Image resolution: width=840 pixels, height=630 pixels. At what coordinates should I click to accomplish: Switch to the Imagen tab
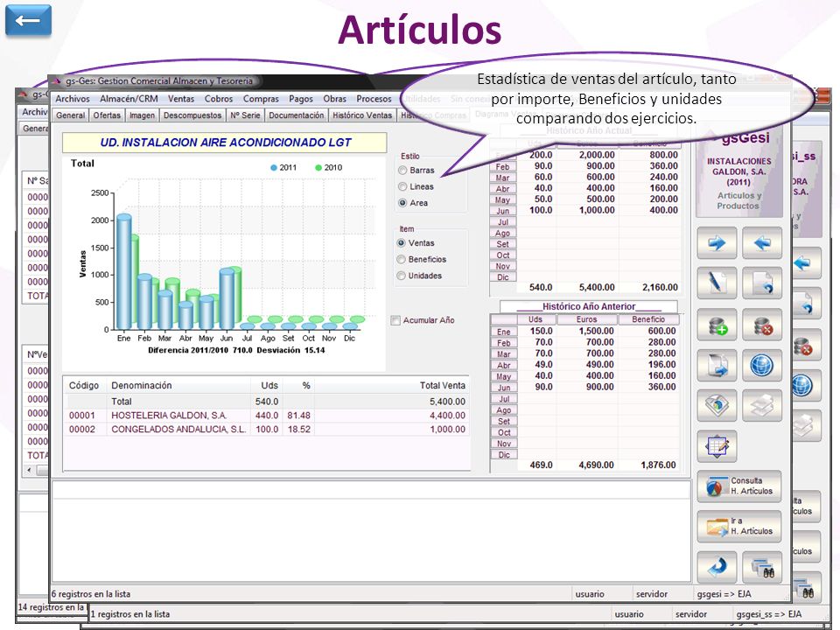point(142,115)
